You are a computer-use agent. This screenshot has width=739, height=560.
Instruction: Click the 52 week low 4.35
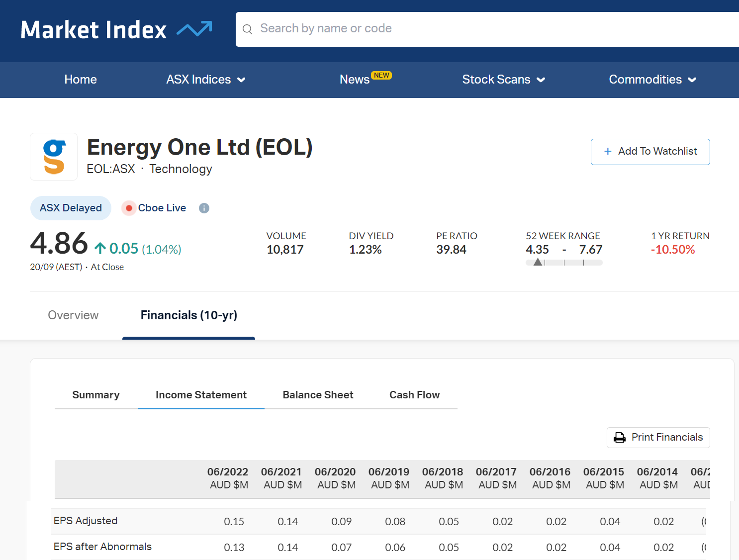[538, 250]
